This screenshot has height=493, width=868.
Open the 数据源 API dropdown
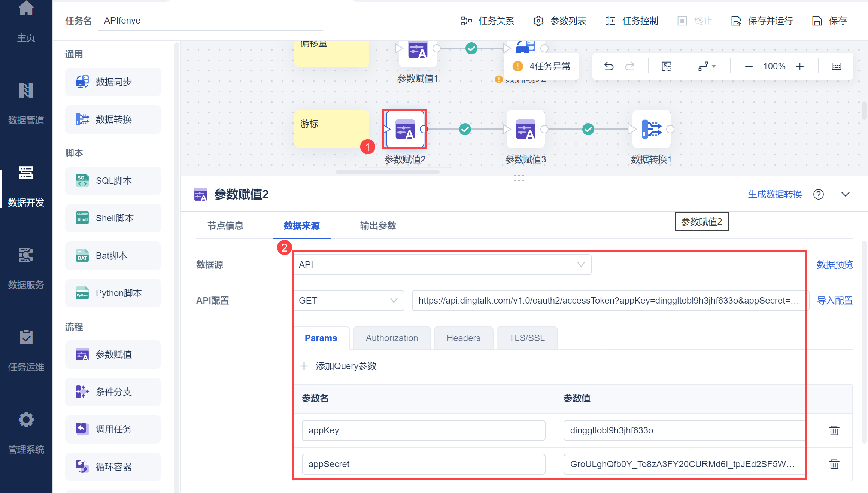(442, 265)
